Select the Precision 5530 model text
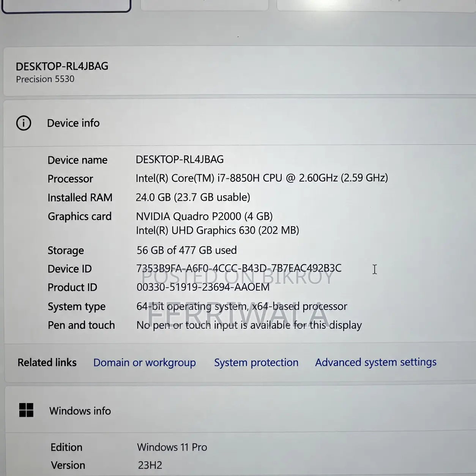 [x=45, y=79]
